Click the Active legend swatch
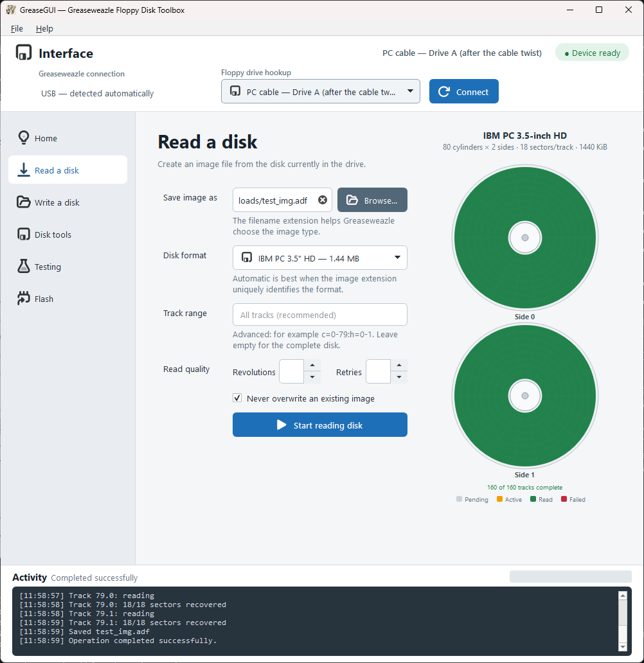644x663 pixels. pyautogui.click(x=499, y=499)
